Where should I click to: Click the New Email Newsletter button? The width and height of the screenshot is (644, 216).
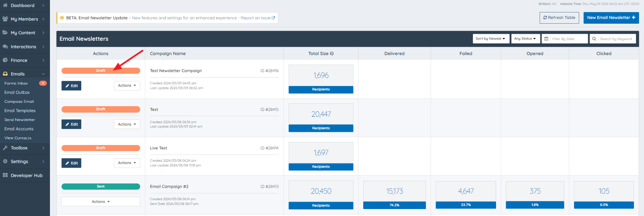click(x=611, y=17)
